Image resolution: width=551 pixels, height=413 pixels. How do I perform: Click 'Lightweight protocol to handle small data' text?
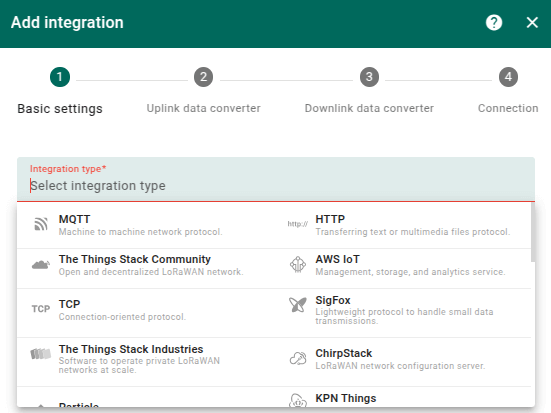[x=404, y=312]
